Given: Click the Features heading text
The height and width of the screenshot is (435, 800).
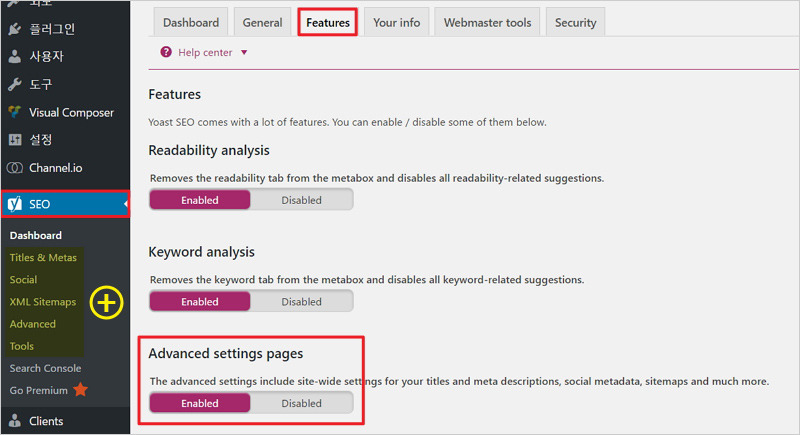Looking at the screenshot, I should point(174,94).
